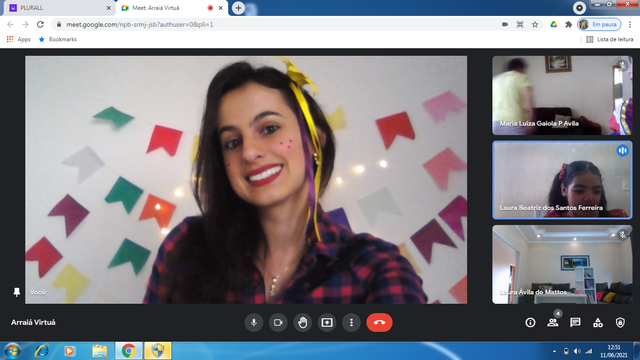Image resolution: width=640 pixels, height=360 pixels.
Task: Close the PLURALL tab
Action: 109,8
